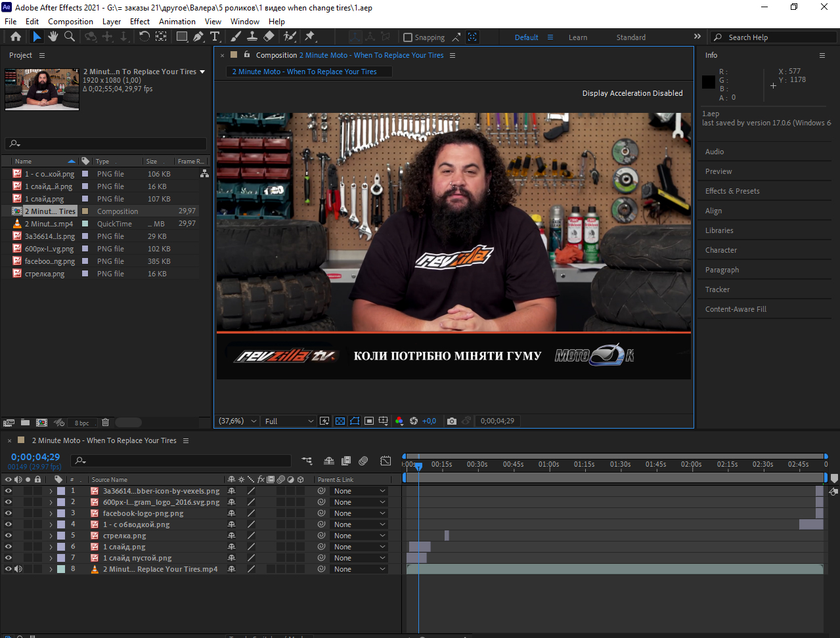The width and height of the screenshot is (840, 638).
Task: Choose the Brush tool
Action: [236, 37]
